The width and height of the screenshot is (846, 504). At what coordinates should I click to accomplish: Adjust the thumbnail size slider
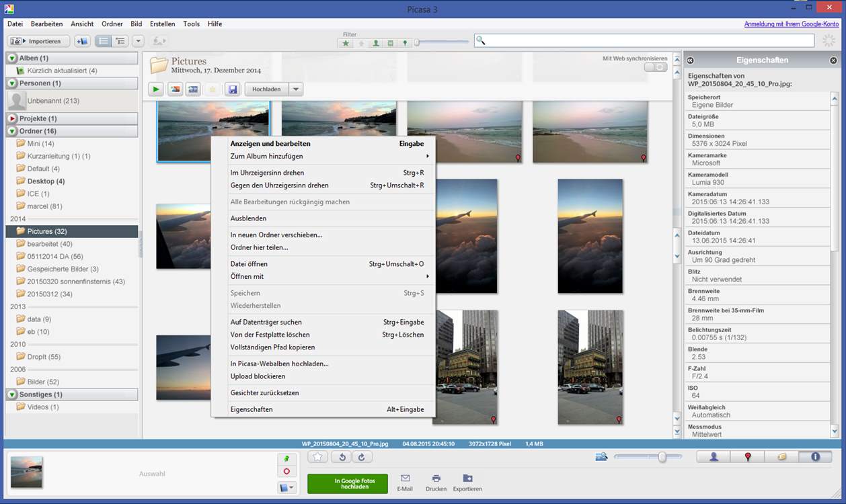tap(662, 457)
